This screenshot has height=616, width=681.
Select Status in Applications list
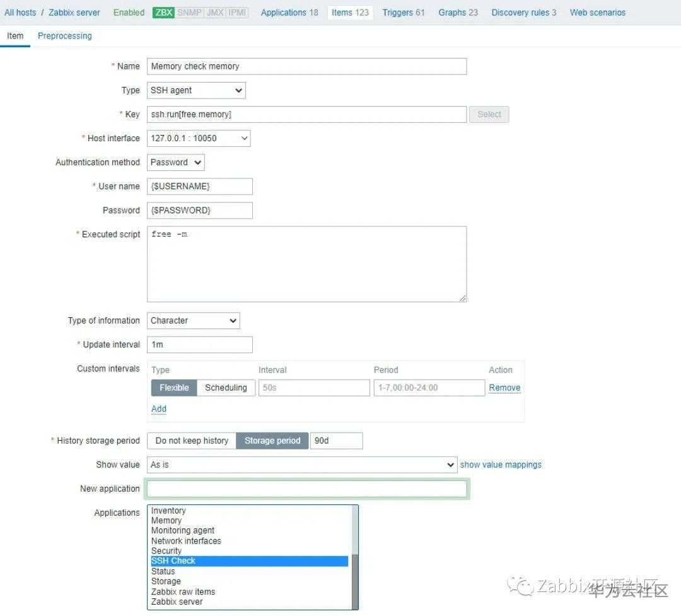coord(249,571)
